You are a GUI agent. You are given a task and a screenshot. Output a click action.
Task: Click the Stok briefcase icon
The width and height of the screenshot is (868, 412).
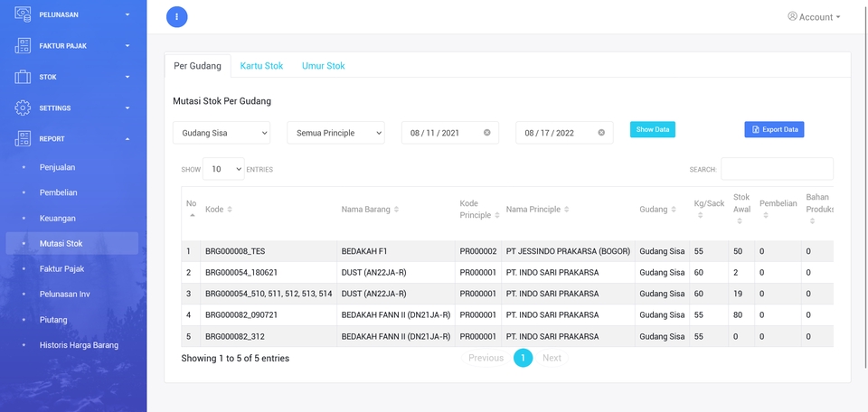click(x=23, y=77)
